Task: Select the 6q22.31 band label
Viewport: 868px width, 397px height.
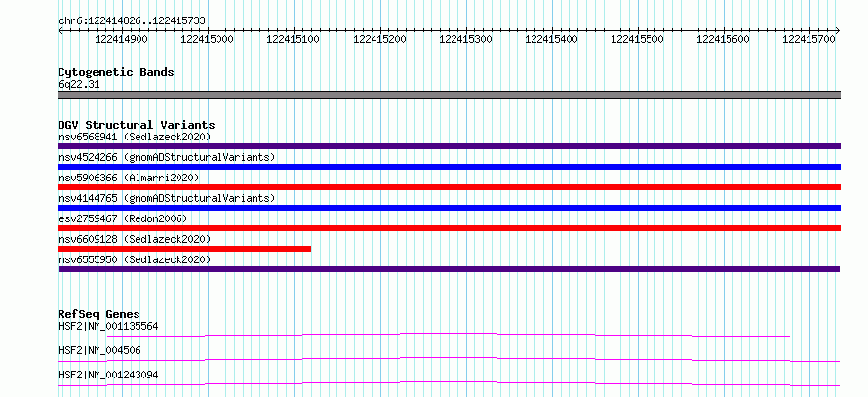Action: (x=79, y=85)
